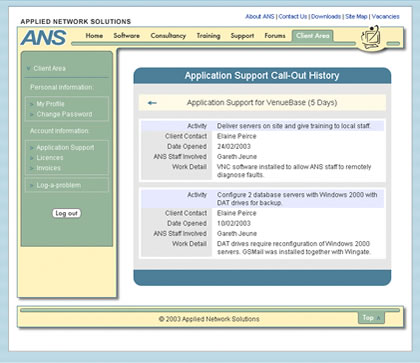The image size is (420, 363).
Task: Open the Forums menu item
Action: [x=275, y=35]
